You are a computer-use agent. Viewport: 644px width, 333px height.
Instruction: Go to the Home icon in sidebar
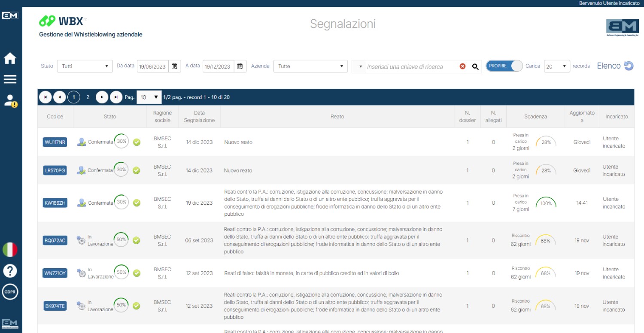(x=10, y=58)
